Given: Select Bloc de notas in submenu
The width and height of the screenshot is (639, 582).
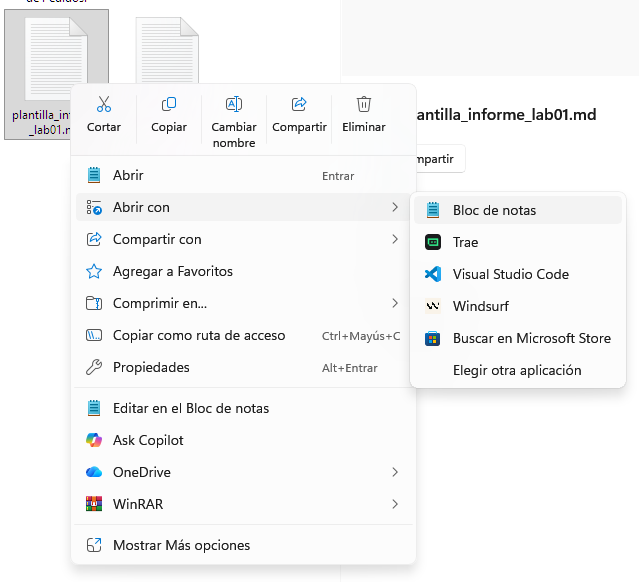Looking at the screenshot, I should [x=494, y=210].
